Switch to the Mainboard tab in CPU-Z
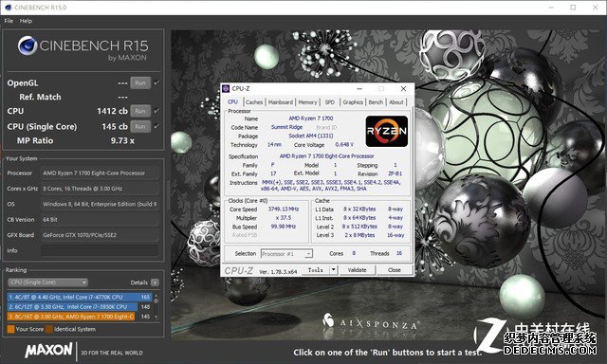This screenshot has width=607, height=364. [281, 102]
